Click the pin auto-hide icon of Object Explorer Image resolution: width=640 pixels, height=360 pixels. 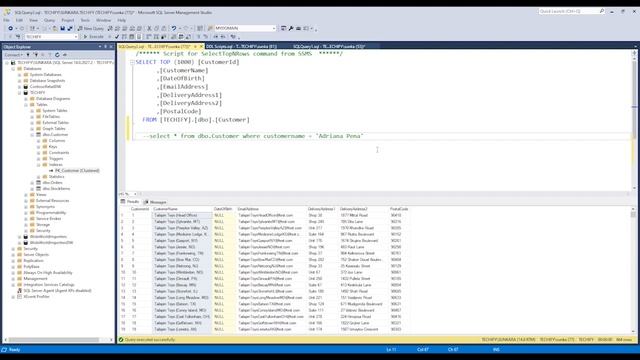[x=105, y=47]
